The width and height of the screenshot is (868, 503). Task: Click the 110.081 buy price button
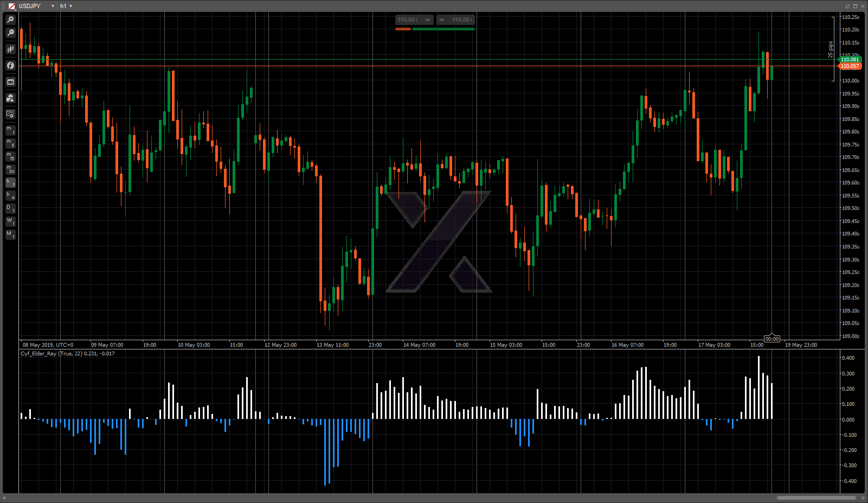pos(455,20)
